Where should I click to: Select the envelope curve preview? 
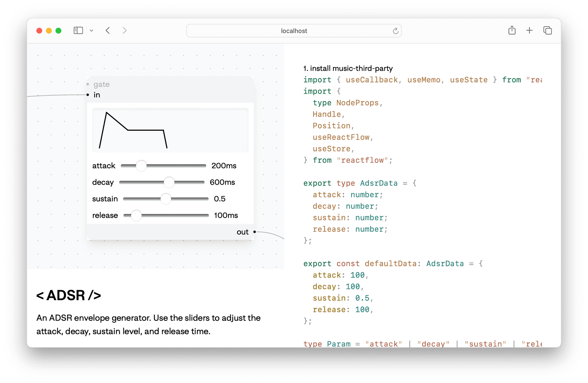click(x=170, y=130)
